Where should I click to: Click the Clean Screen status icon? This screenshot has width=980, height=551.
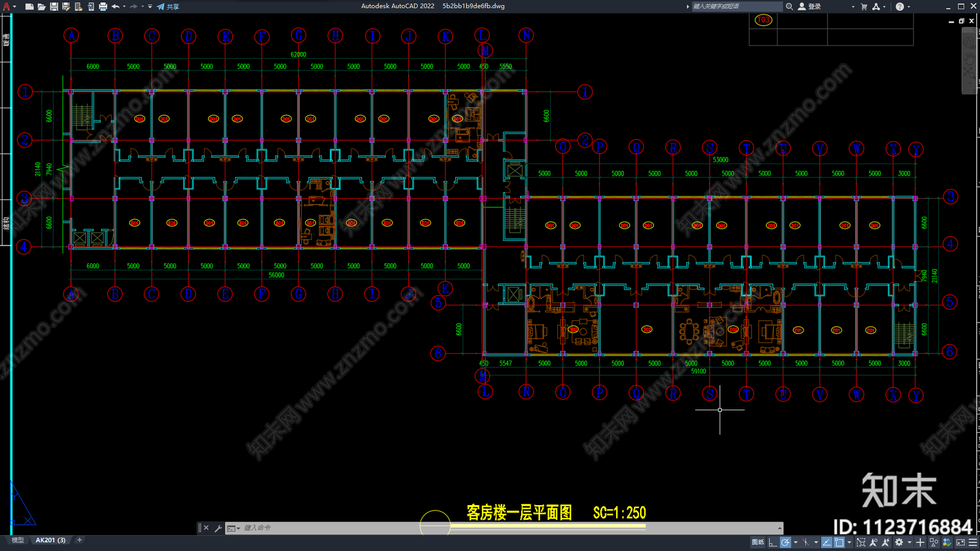960,542
